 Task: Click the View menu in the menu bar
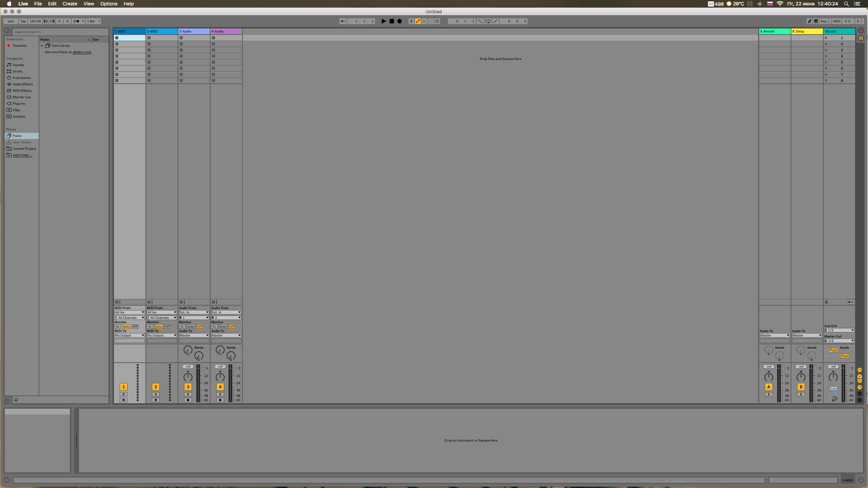(x=87, y=4)
